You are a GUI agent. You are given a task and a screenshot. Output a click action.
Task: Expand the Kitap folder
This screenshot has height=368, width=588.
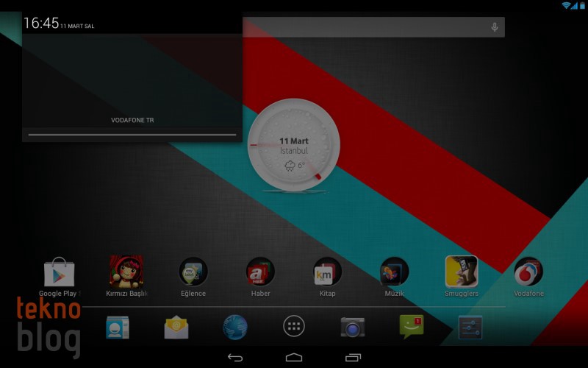tap(327, 272)
